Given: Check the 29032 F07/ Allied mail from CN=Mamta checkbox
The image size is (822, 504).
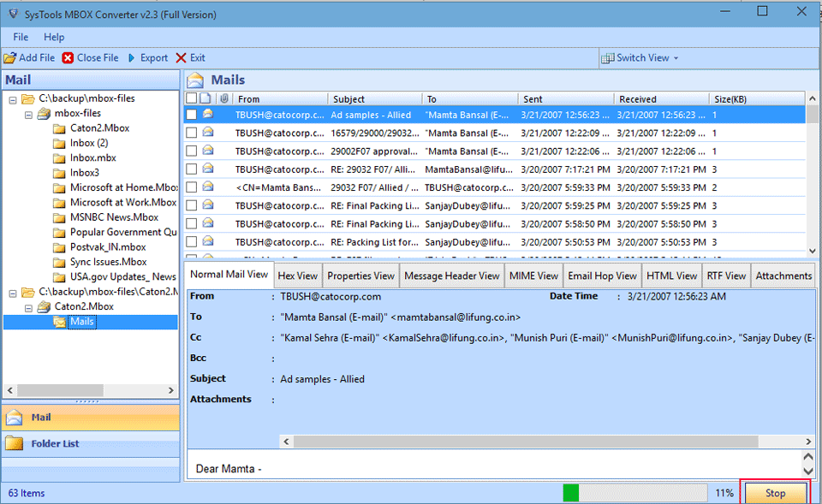Looking at the screenshot, I should (x=191, y=187).
